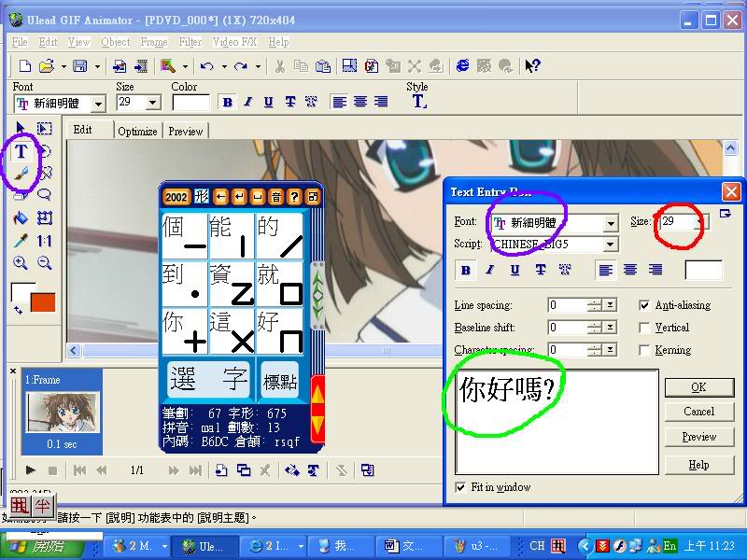Pick the Eyedropper tool
Screen dimensions: 747x560
coord(21,241)
